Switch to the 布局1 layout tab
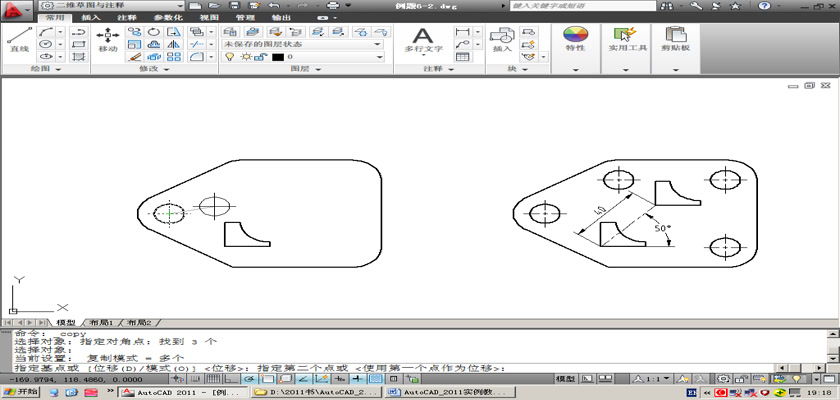Viewport: 840px width, 400px height. pos(99,323)
